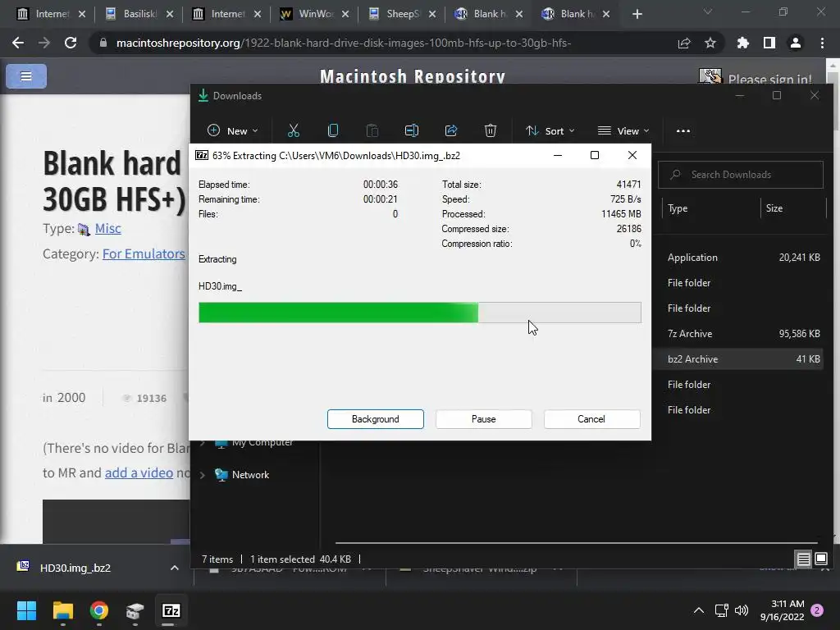Click the Misc type link
840x630 pixels.
(x=107, y=229)
